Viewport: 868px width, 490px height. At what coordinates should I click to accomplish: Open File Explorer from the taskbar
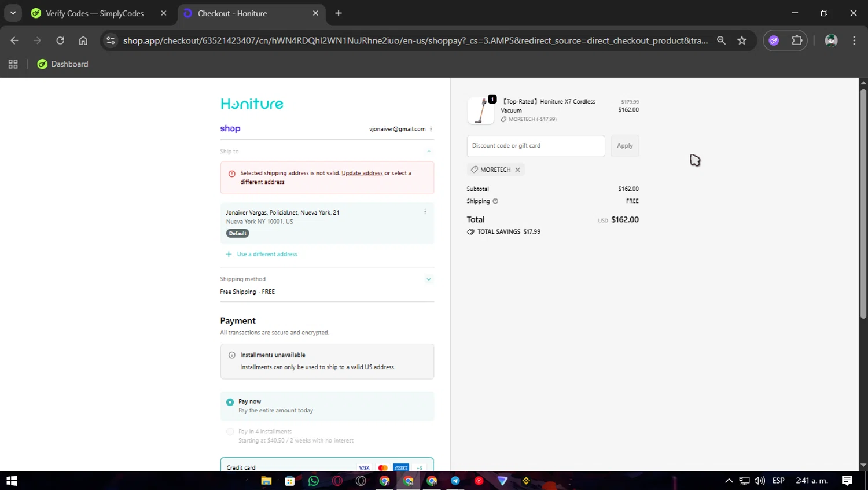click(266, 481)
